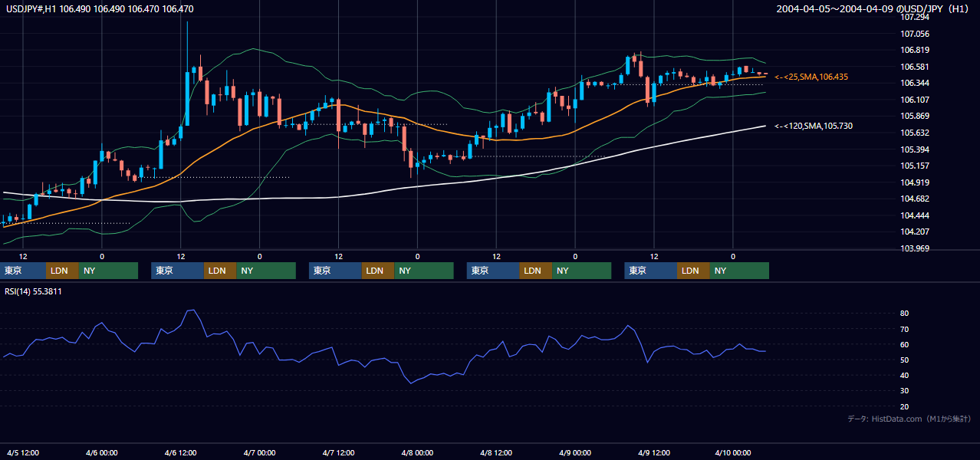This screenshot has width=980, height=460.
Task: Click RSI scale level 20
Action: (905, 406)
